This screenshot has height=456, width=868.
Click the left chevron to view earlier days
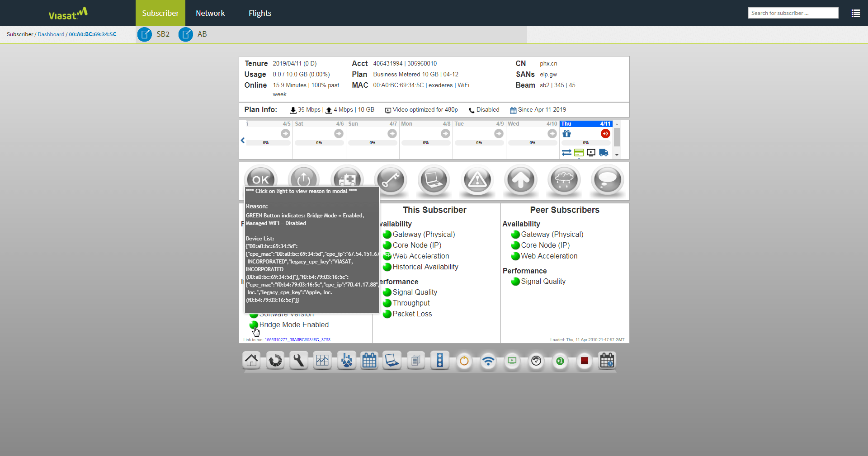[243, 140]
